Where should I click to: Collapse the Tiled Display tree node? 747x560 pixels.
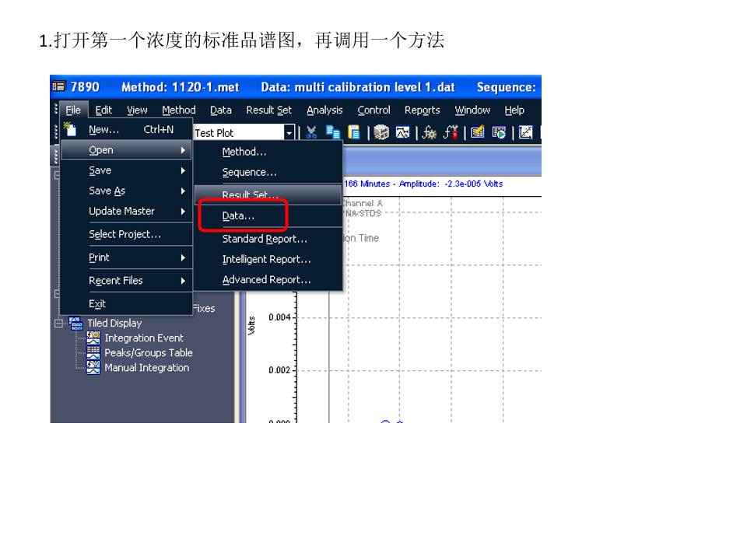coord(59,324)
